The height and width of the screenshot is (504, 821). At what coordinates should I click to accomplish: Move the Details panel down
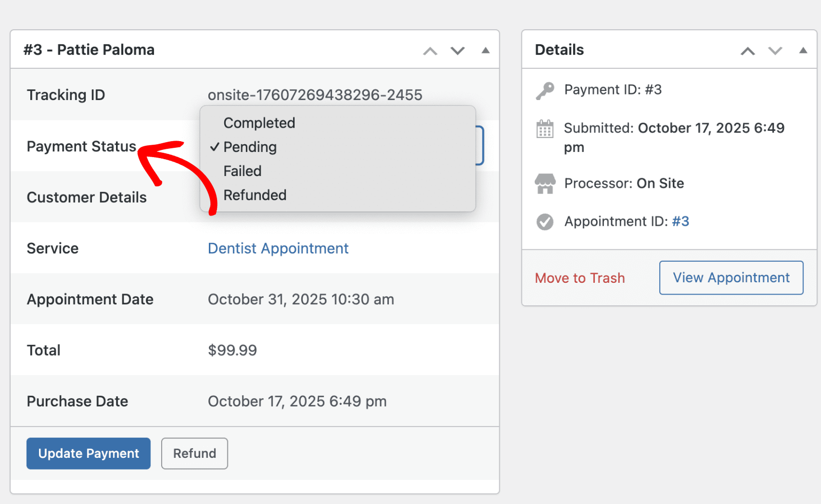[x=775, y=50]
